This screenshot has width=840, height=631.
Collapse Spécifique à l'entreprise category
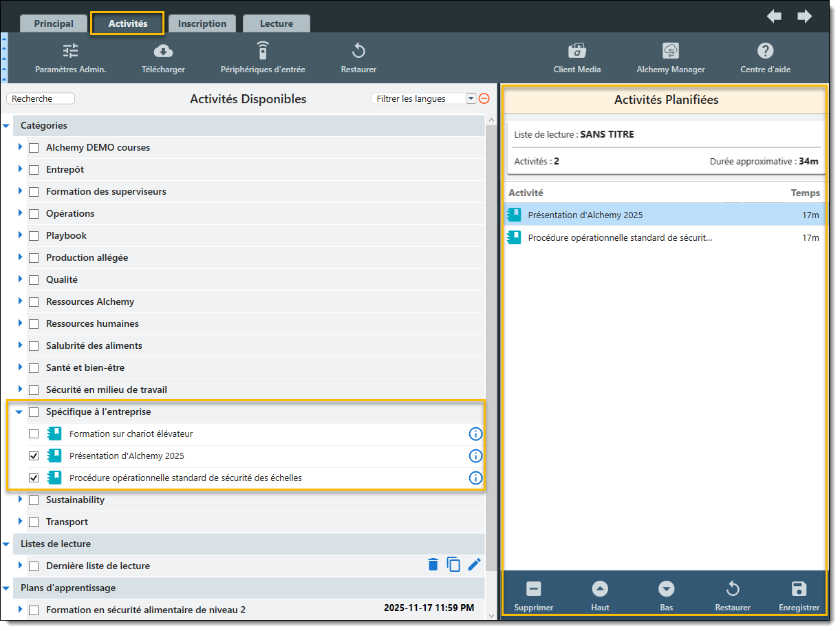pyautogui.click(x=19, y=412)
